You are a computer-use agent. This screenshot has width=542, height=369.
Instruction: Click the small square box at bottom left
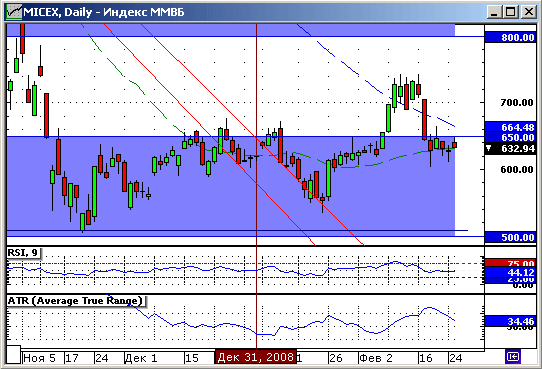(13, 355)
